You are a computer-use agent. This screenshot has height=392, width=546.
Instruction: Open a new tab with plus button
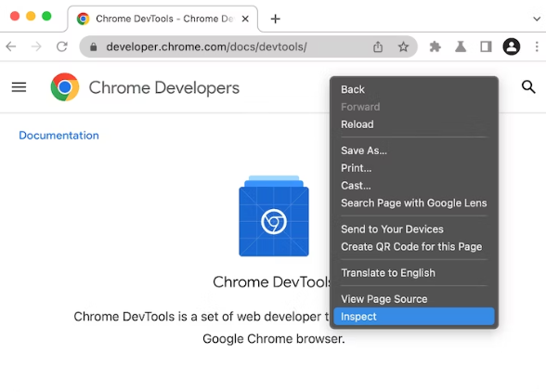tap(275, 19)
